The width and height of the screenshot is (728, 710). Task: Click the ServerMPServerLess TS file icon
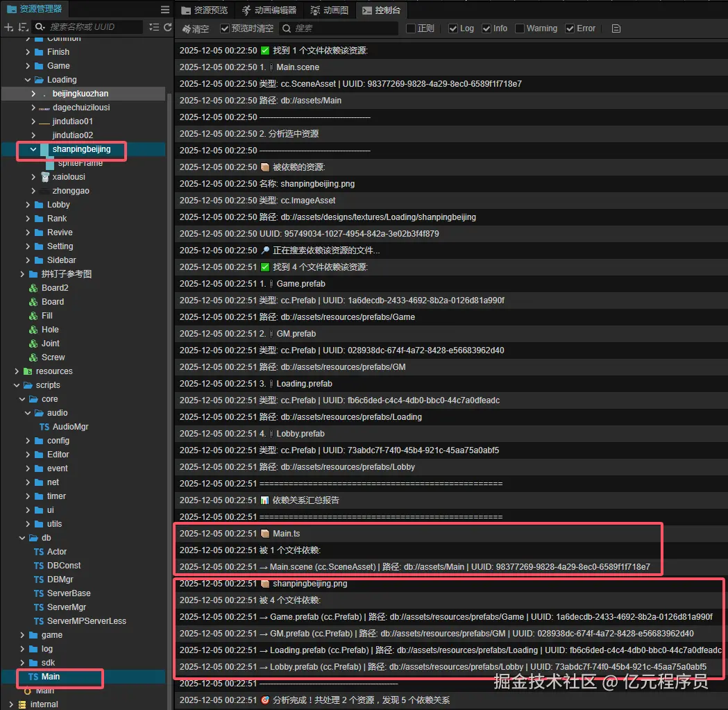click(39, 621)
